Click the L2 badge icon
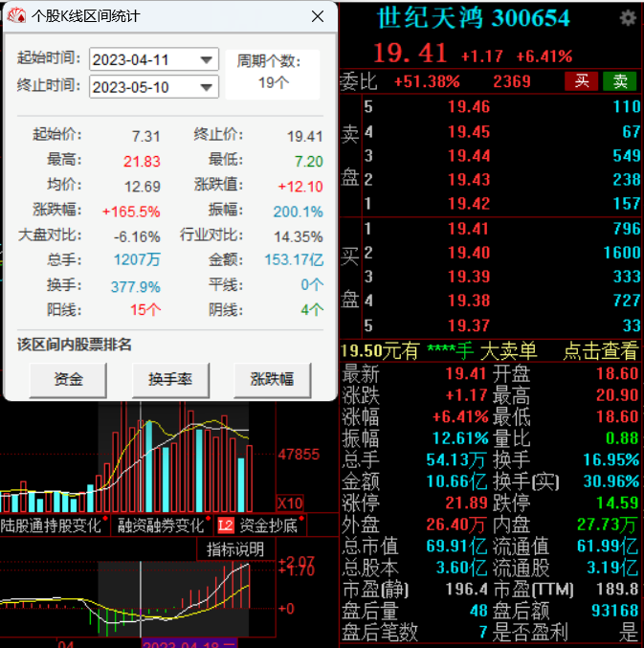644x648 pixels. click(226, 525)
